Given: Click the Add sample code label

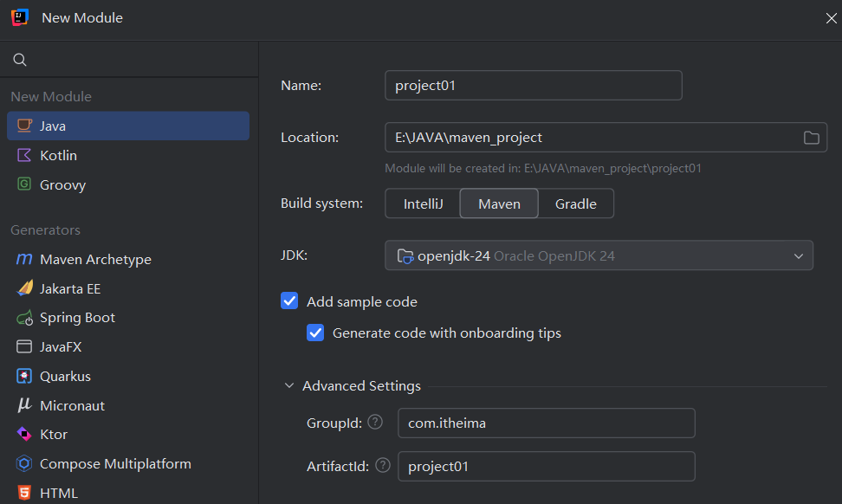Looking at the screenshot, I should pos(362,301).
